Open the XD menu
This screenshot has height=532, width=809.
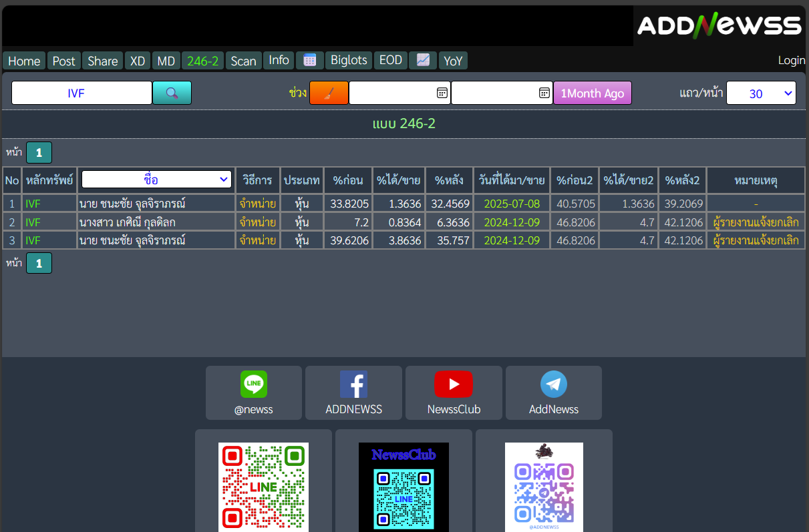[138, 61]
